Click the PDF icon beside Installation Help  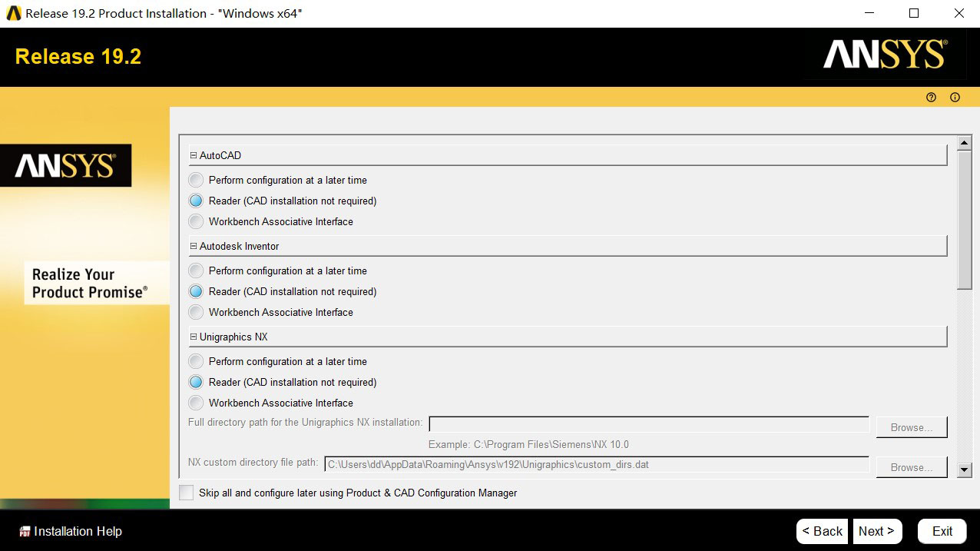[25, 532]
